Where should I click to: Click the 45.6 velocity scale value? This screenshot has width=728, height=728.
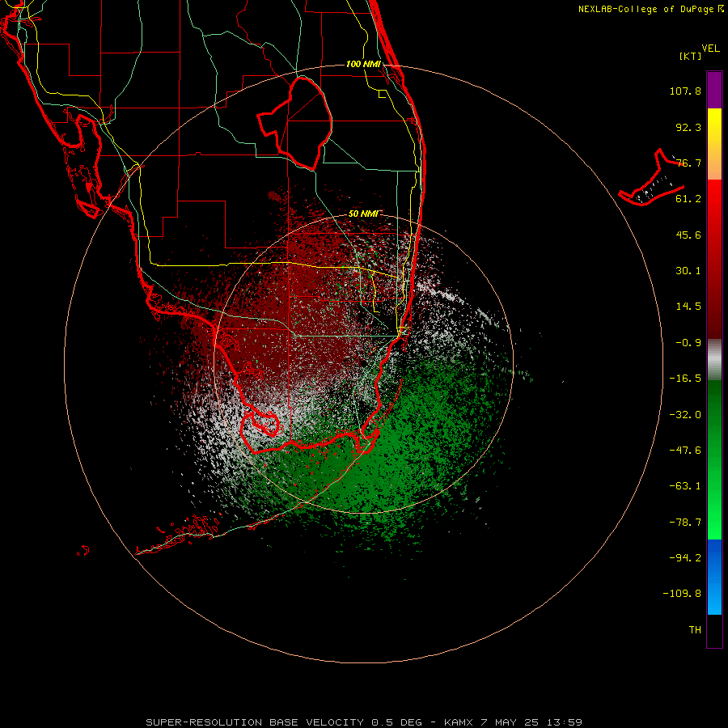[688, 235]
